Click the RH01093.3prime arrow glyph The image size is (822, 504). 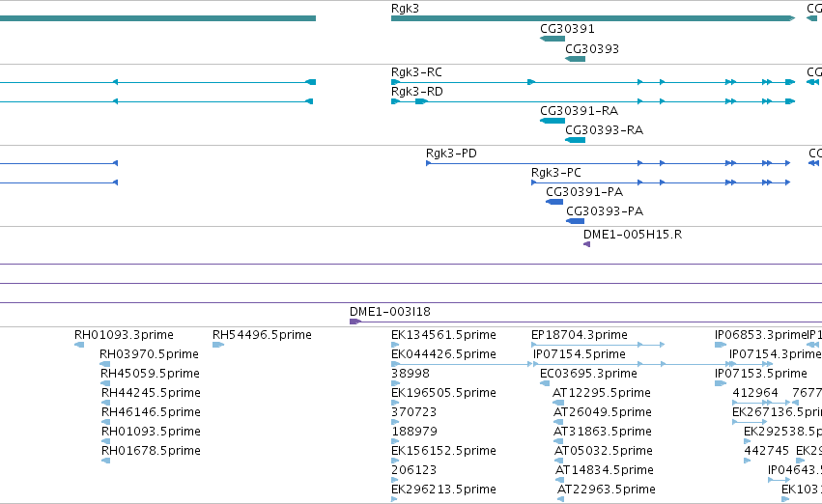[x=79, y=345]
